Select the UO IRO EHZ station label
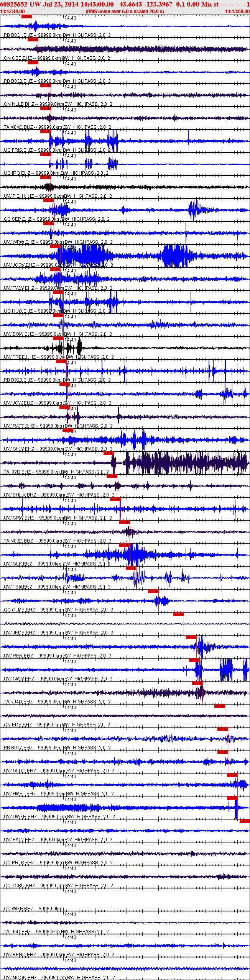The width and height of the screenshot is (250, 980). tap(56, 173)
